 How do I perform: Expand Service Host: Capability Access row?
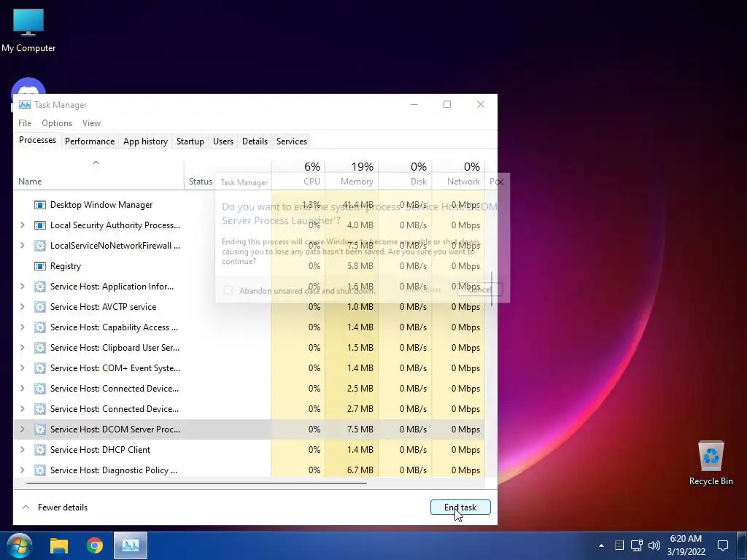point(23,327)
